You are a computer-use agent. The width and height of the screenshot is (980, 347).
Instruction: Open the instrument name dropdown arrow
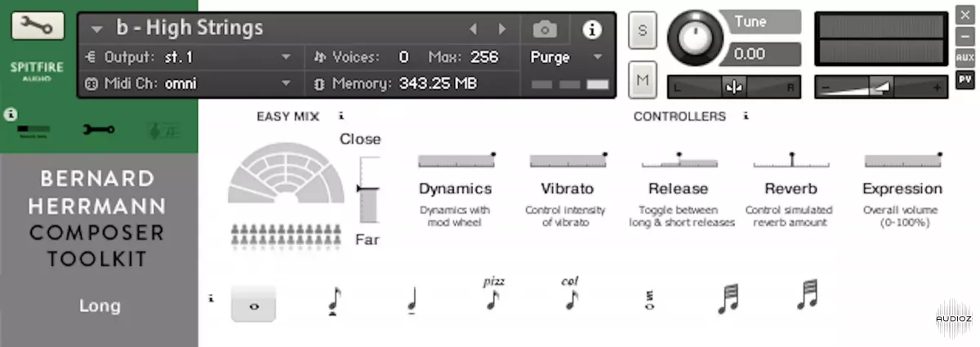97,29
